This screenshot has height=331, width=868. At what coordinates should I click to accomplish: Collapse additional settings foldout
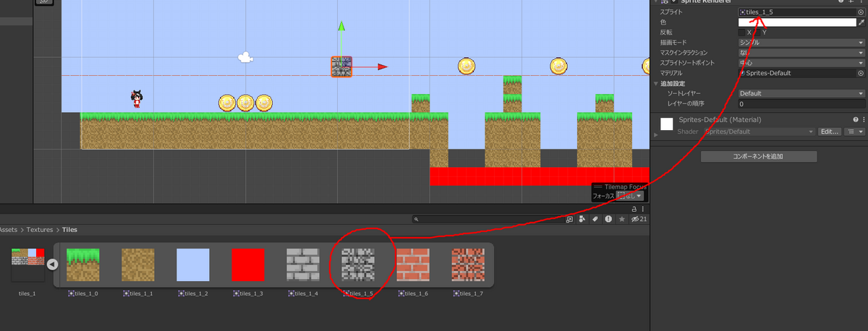click(655, 84)
